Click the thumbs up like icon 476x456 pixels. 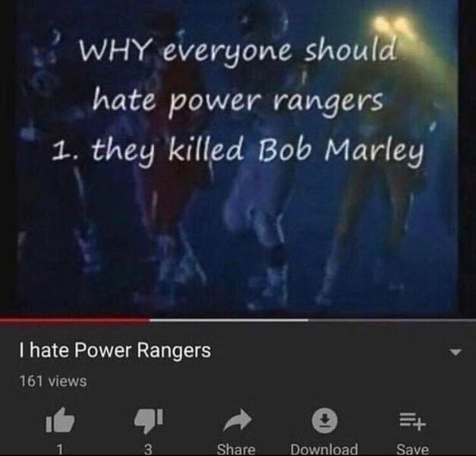pyautogui.click(x=60, y=420)
